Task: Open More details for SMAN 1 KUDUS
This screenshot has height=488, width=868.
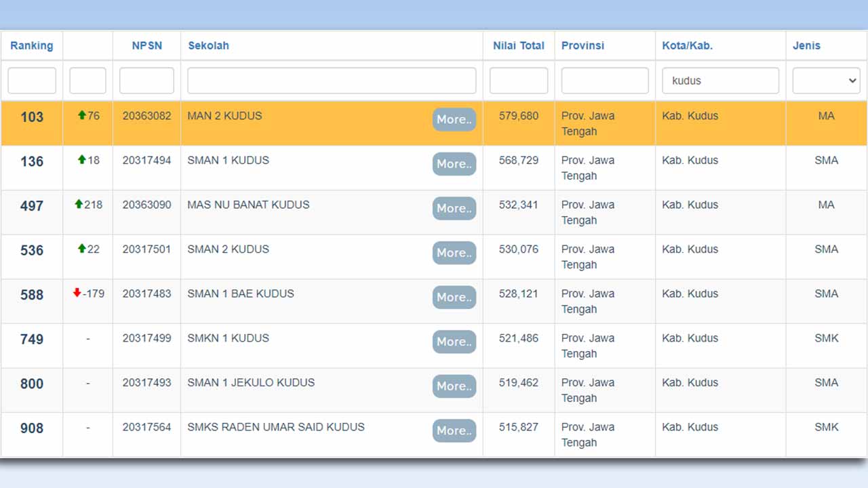Action: 454,164
